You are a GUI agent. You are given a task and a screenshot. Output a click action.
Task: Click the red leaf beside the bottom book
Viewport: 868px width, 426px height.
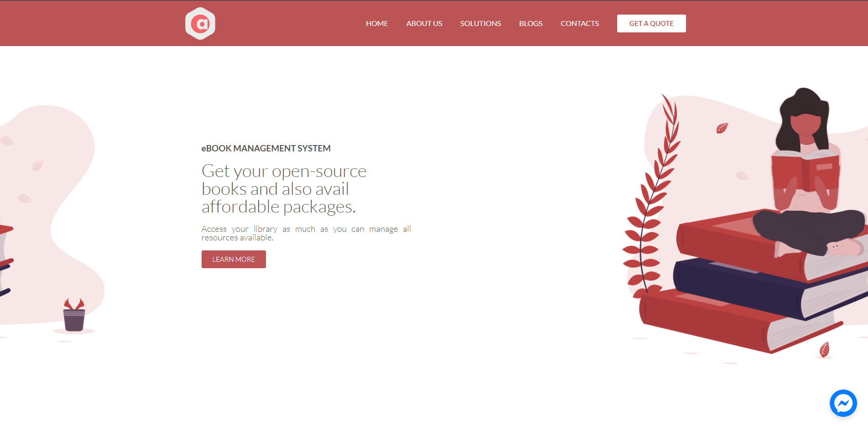tap(824, 349)
